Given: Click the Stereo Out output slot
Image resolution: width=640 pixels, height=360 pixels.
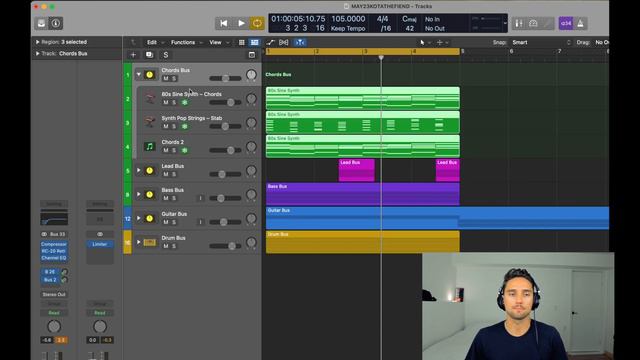Looking at the screenshot, I should tap(54, 294).
